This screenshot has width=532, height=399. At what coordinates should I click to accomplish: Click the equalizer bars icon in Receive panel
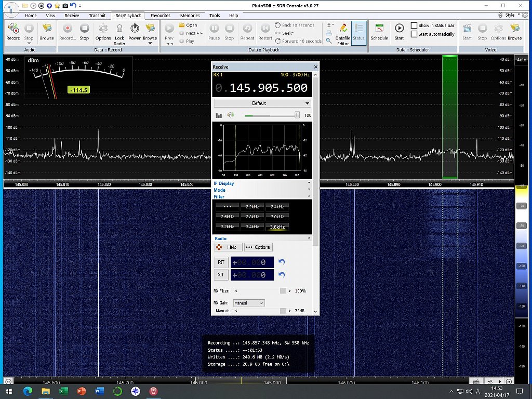click(x=219, y=115)
